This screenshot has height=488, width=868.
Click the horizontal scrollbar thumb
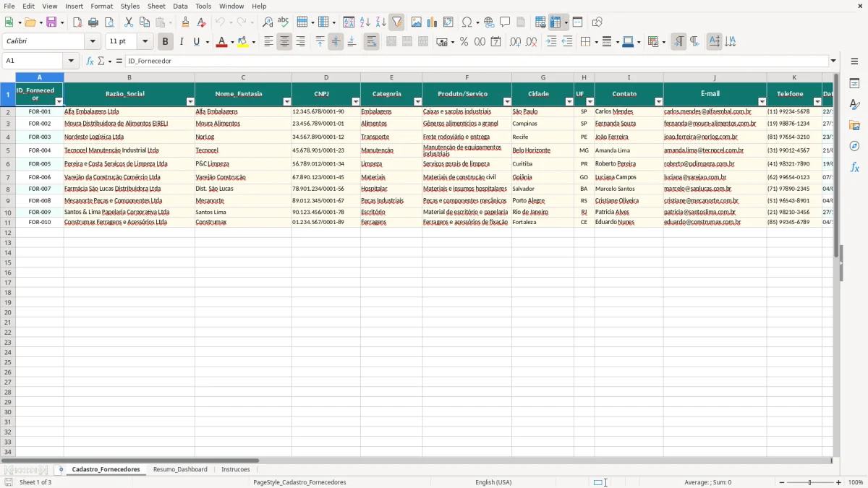[x=130, y=460]
